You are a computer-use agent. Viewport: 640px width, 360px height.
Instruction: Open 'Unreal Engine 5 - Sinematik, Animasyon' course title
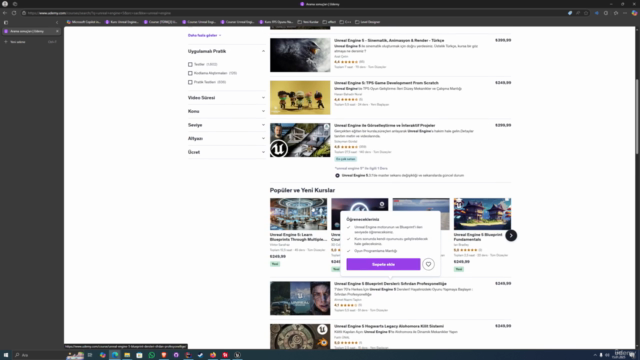(x=389, y=40)
